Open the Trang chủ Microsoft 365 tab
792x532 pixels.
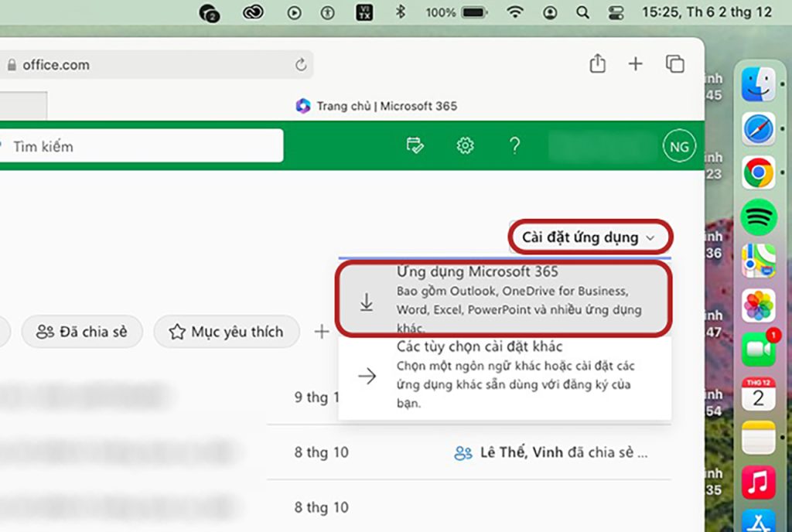coord(377,106)
